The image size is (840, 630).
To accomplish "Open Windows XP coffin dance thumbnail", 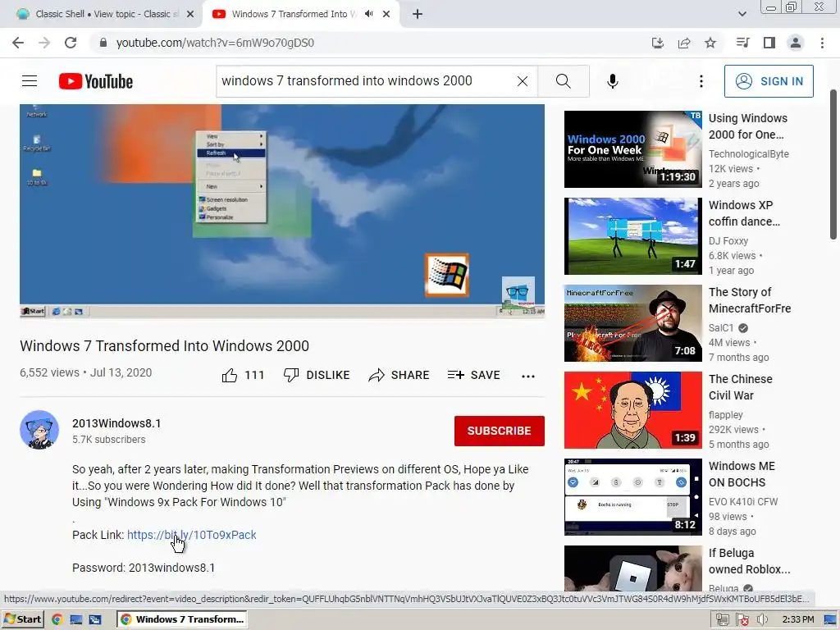I will [632, 235].
